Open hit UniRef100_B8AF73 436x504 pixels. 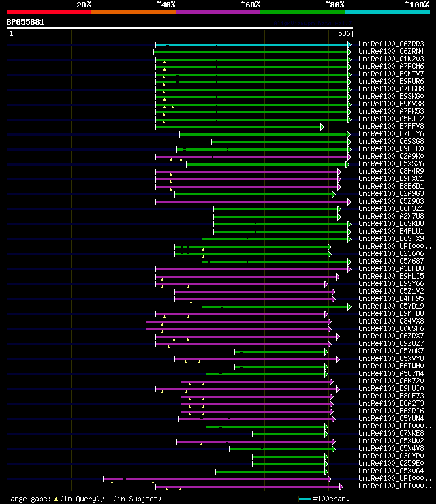pyautogui.click(x=391, y=396)
